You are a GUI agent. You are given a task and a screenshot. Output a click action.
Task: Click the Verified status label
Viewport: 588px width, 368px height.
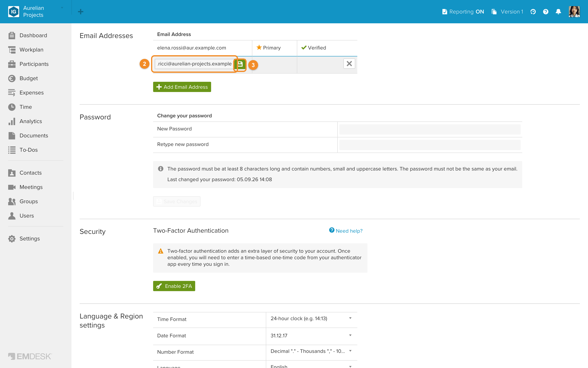point(313,48)
